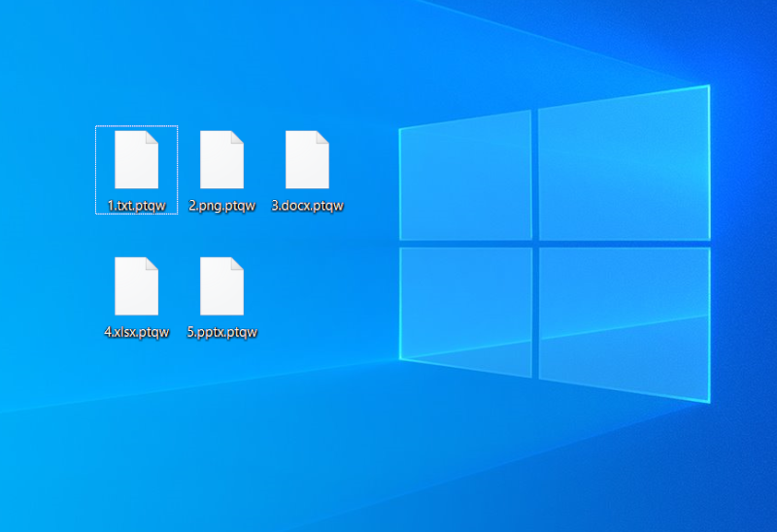The image size is (777, 532).
Task: Select the "3.docx.ptqw" filename label
Action: [307, 206]
